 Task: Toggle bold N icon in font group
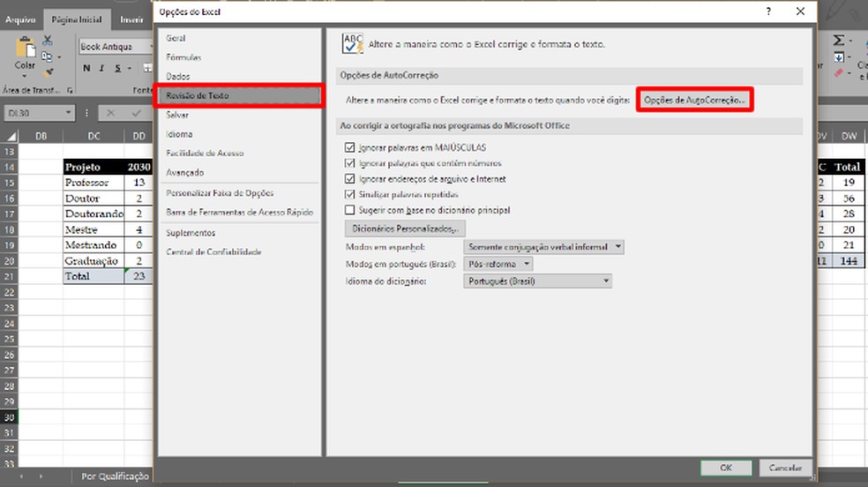click(86, 68)
